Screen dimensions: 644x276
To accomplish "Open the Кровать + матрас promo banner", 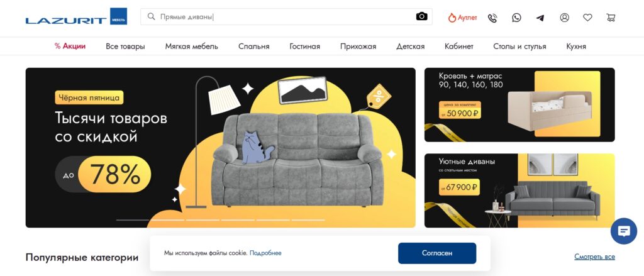I will pos(519,105).
